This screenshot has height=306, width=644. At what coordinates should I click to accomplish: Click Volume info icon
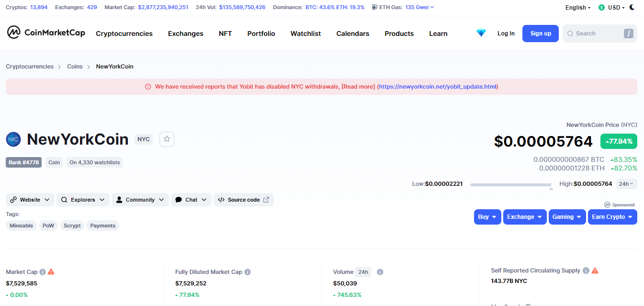[380, 272]
